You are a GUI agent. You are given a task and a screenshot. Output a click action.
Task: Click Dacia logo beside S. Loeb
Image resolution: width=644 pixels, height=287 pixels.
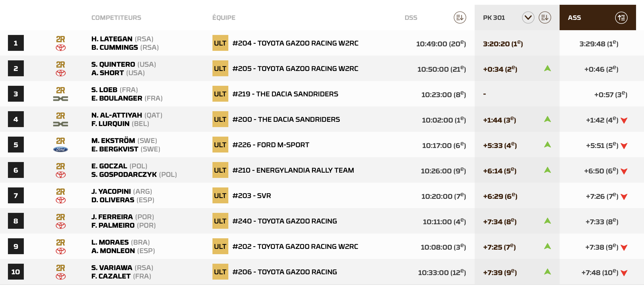point(61,99)
